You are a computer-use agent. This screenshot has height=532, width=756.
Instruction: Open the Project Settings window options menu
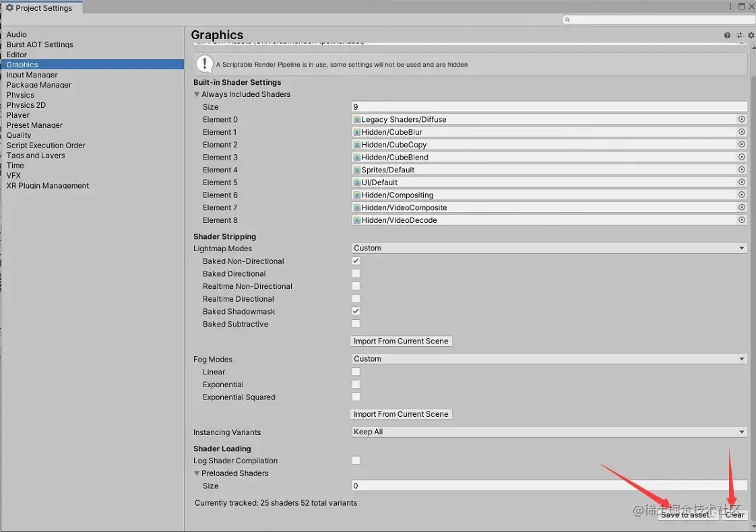730,6
